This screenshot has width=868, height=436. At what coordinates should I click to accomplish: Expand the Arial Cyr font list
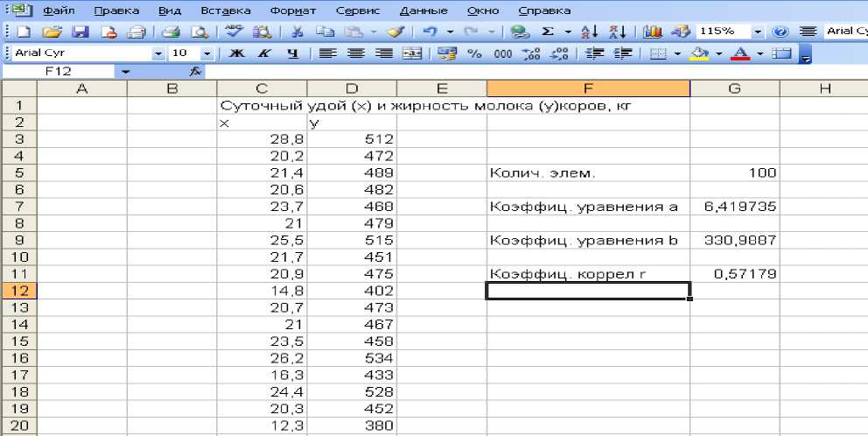click(159, 53)
